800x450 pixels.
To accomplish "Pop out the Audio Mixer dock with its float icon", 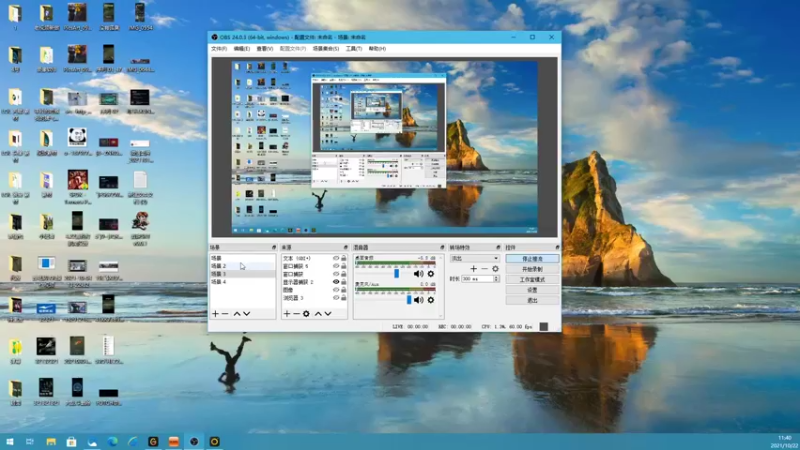I will coord(442,247).
